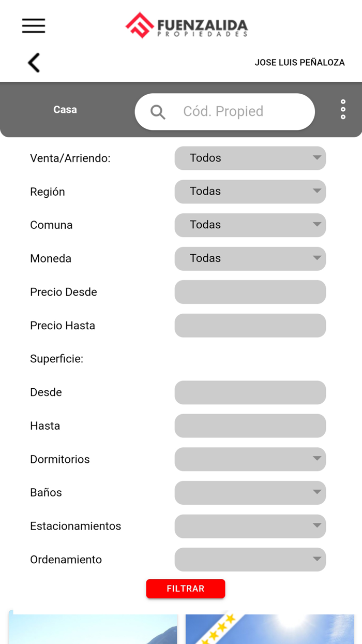The width and height of the screenshot is (362, 644).
Task: Click the JOSE LUIS PEÑALOZA user name
Action: (x=300, y=62)
